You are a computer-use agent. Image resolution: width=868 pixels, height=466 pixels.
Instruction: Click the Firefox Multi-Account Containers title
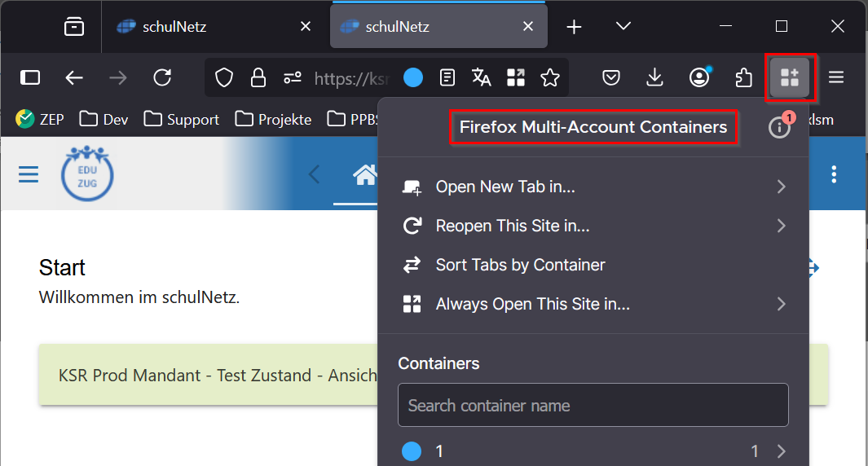(x=593, y=127)
